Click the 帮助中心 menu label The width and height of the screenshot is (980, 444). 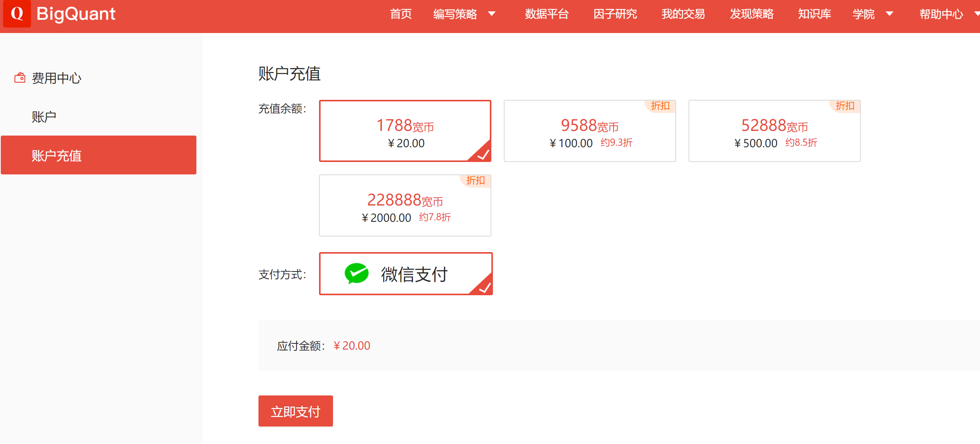click(941, 14)
